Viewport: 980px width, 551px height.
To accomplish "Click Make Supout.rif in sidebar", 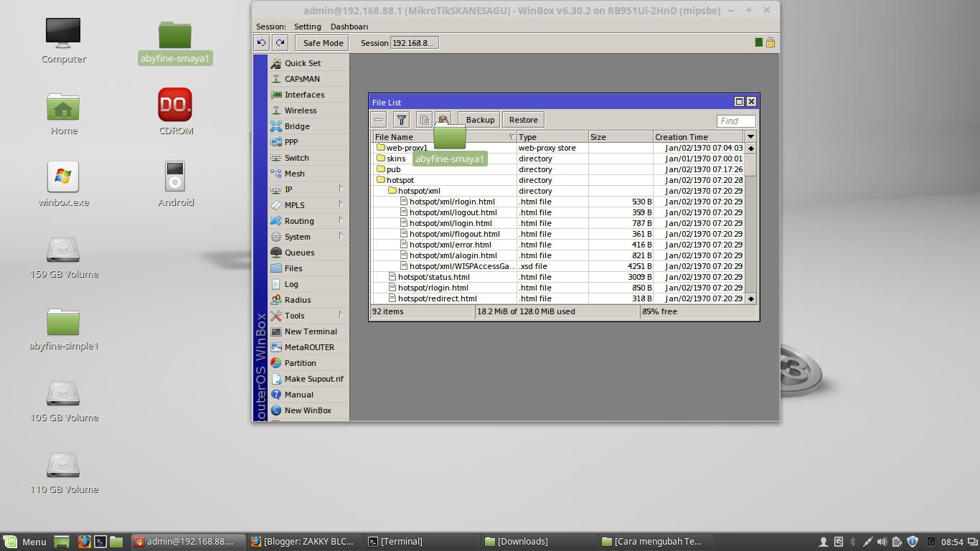I will click(x=308, y=379).
